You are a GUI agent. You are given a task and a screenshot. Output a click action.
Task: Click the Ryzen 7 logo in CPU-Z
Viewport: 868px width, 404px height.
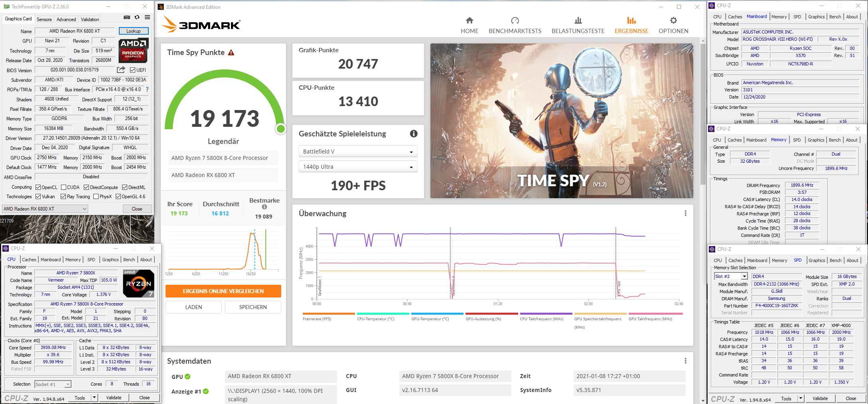point(138,284)
